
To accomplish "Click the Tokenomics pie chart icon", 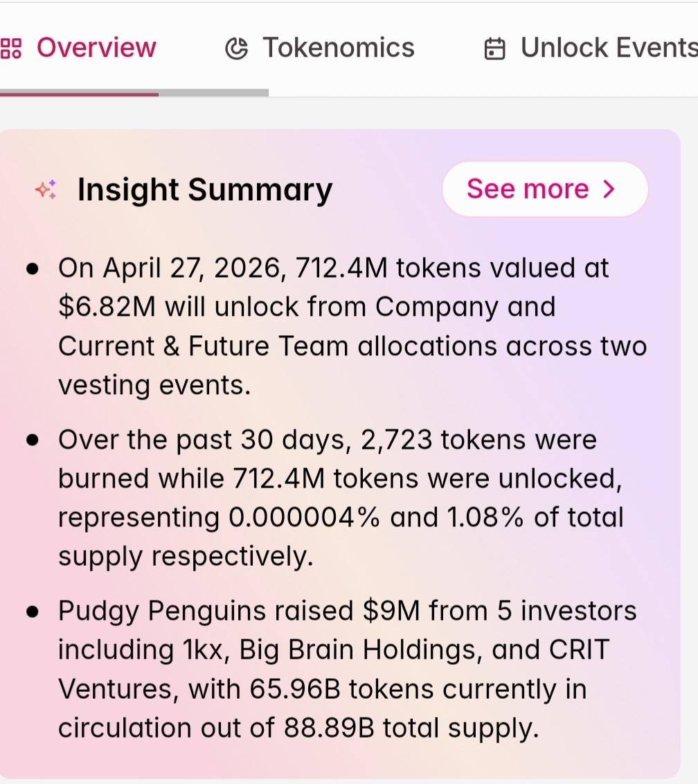I will (237, 48).
